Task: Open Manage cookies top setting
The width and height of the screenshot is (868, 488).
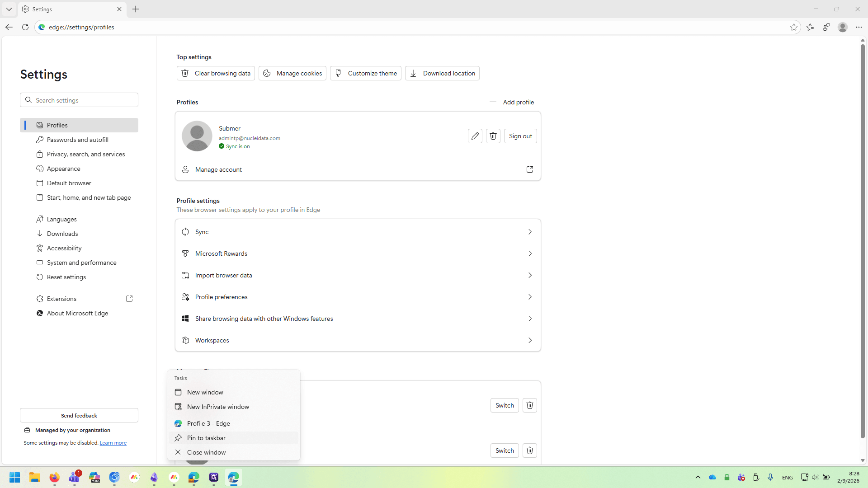Action: pos(292,73)
